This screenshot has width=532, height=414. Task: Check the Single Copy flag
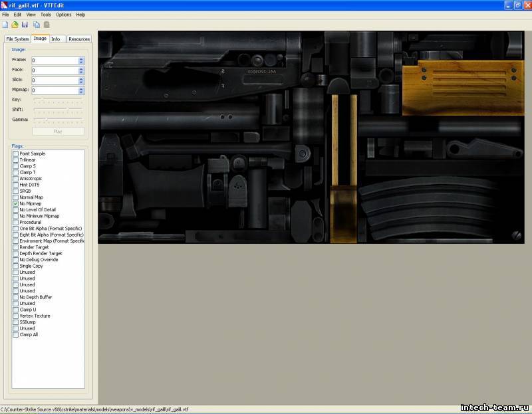(x=15, y=266)
